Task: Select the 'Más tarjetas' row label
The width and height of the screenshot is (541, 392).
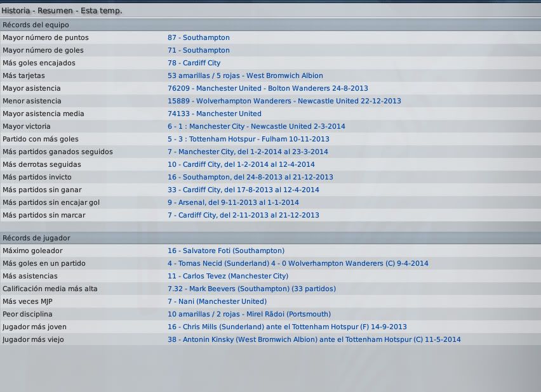Action: [x=23, y=76]
